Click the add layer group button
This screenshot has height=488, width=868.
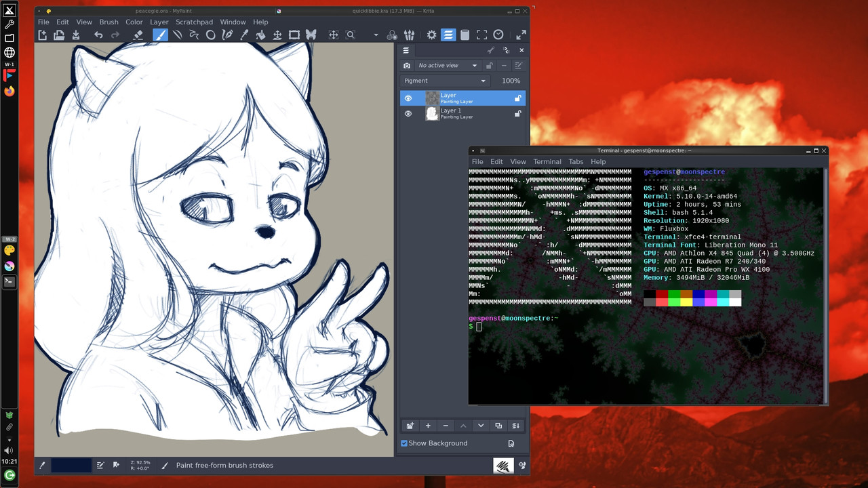tap(410, 426)
